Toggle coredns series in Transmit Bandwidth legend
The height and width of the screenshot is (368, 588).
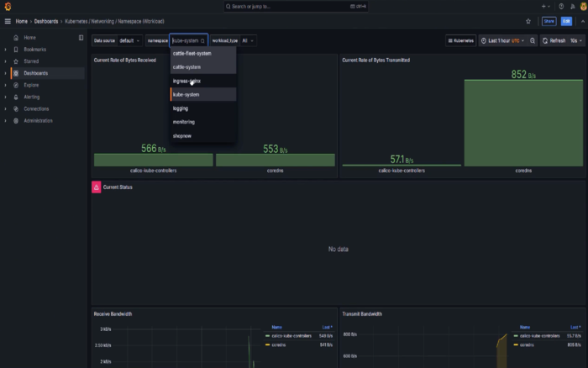tap(527, 344)
